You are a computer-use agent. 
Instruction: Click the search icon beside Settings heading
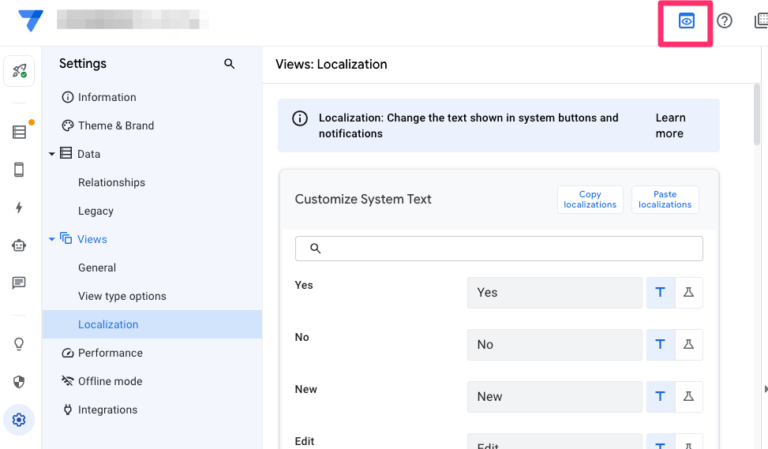(x=229, y=64)
